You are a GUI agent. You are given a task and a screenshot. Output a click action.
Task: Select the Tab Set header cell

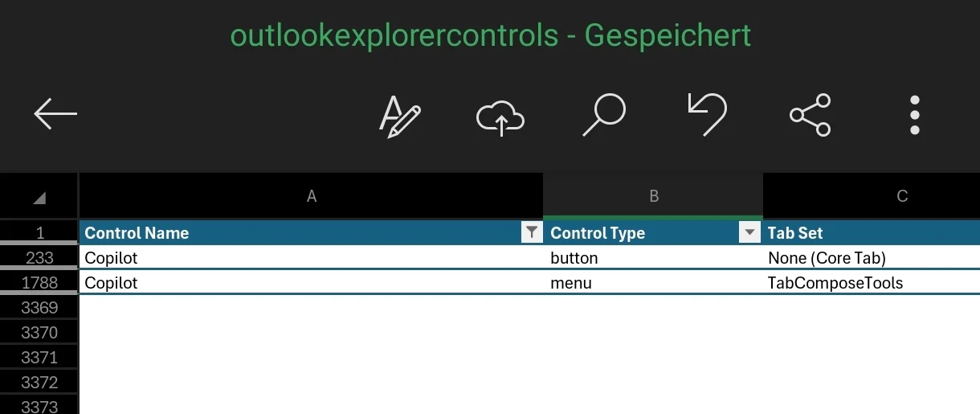coord(872,232)
